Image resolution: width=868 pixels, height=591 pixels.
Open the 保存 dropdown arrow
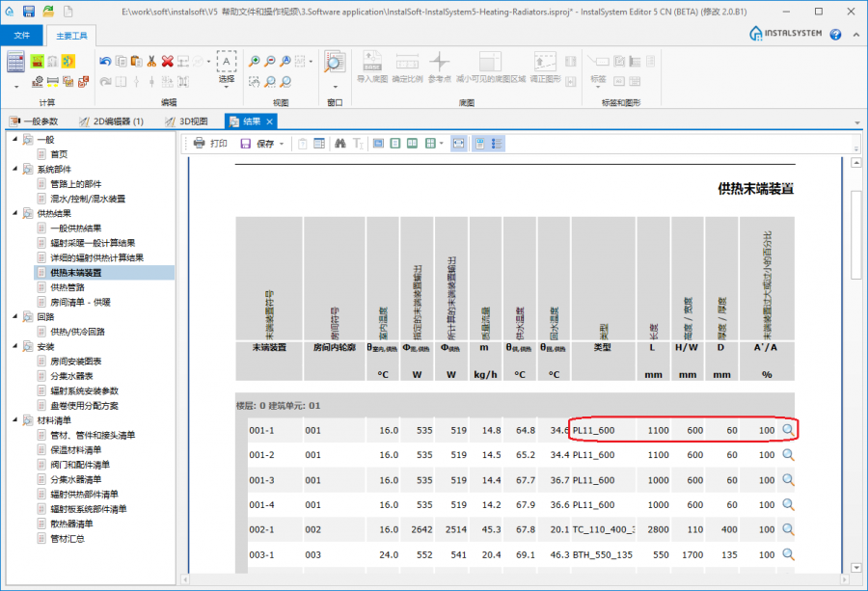(x=282, y=144)
